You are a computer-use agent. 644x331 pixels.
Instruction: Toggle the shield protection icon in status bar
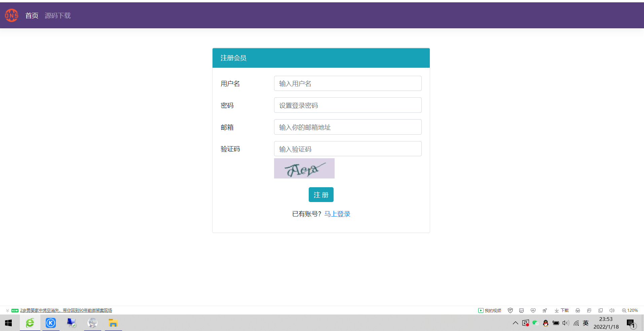tap(510, 310)
